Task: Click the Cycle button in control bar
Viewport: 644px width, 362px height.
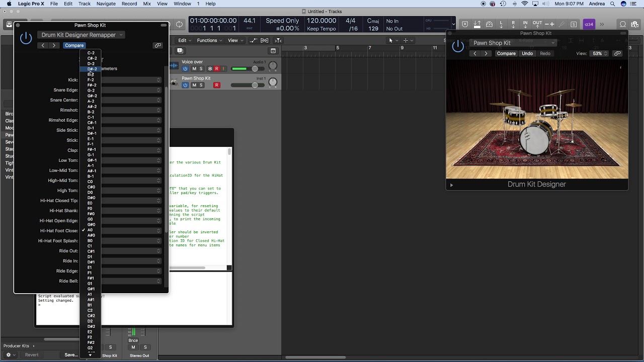Action: (179, 24)
